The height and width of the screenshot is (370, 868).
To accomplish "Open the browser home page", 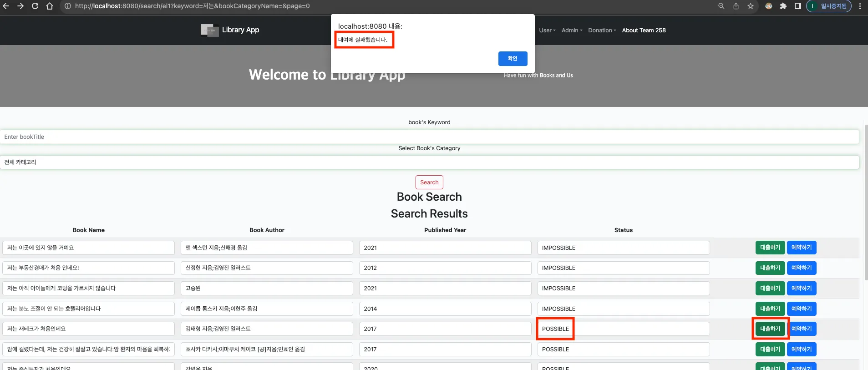I will (x=50, y=6).
